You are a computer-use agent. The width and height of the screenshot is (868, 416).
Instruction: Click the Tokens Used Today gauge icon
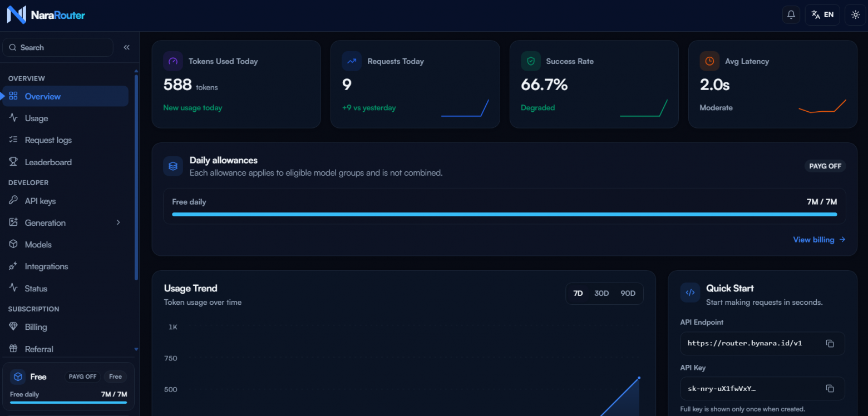click(x=173, y=61)
